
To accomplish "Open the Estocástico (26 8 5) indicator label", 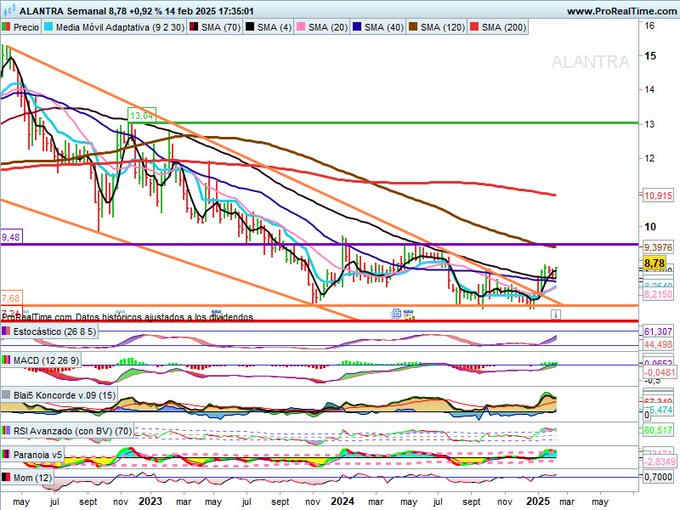I will tap(55, 332).
